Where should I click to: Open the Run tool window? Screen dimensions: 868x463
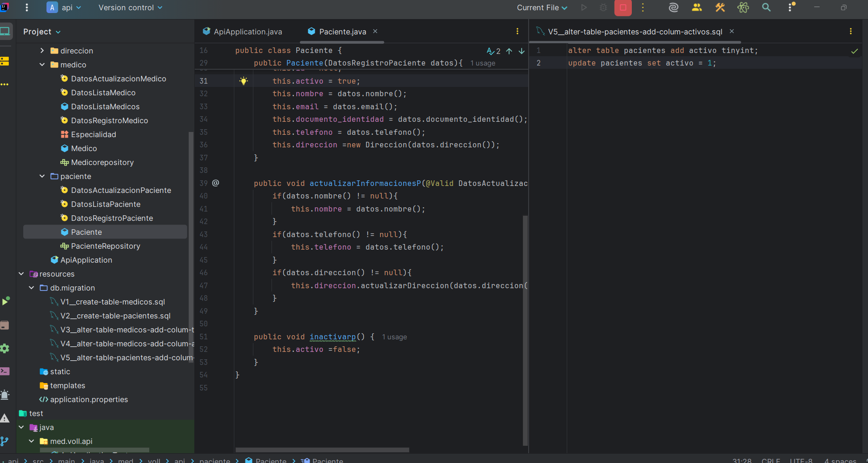(5, 301)
